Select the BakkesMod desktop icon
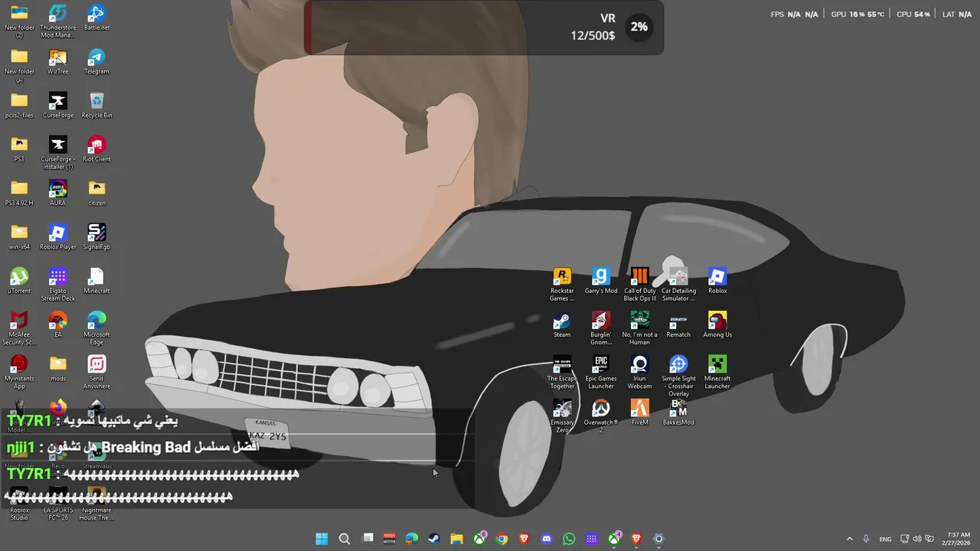Image resolution: width=980 pixels, height=551 pixels. click(678, 412)
